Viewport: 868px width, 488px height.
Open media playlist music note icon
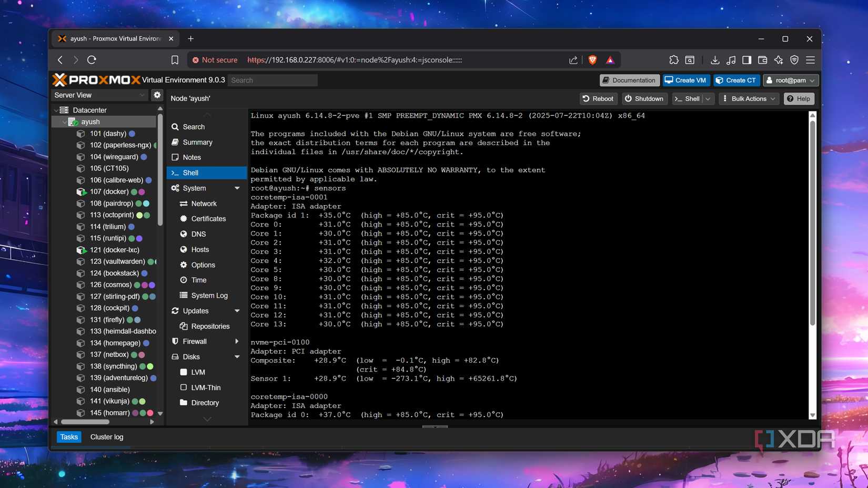[x=731, y=60]
